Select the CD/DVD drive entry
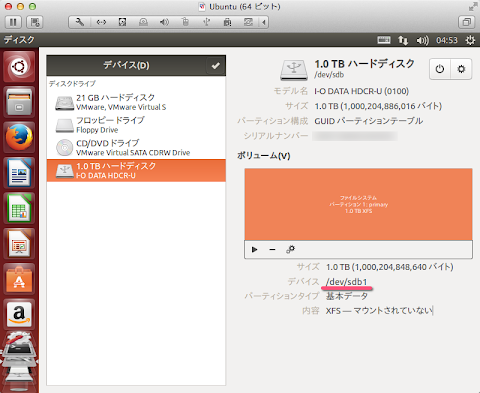The width and height of the screenshot is (480, 393). tap(136, 147)
